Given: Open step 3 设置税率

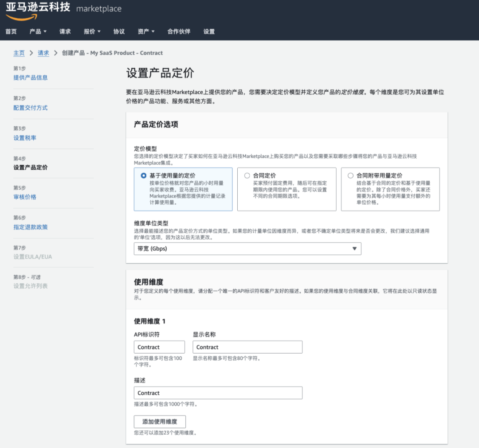Looking at the screenshot, I should [26, 137].
